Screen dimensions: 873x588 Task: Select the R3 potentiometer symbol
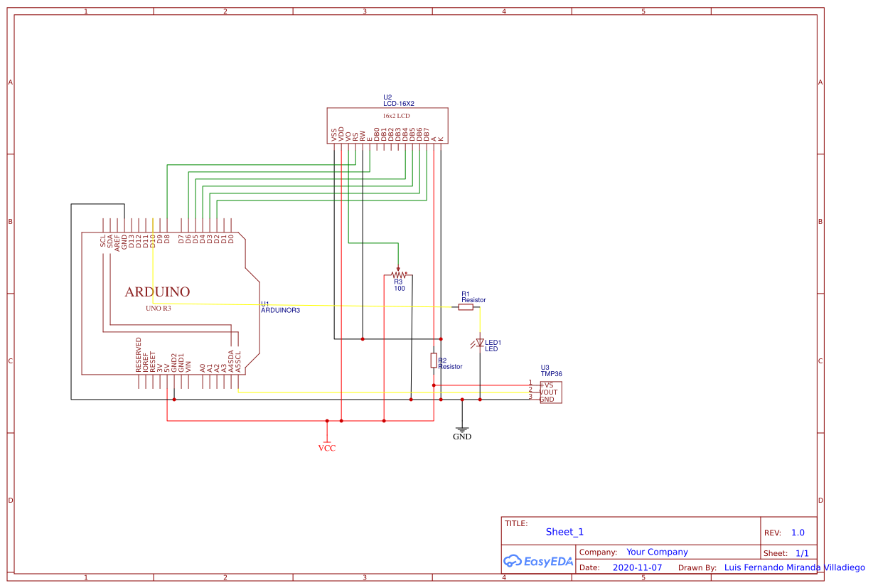(x=398, y=276)
